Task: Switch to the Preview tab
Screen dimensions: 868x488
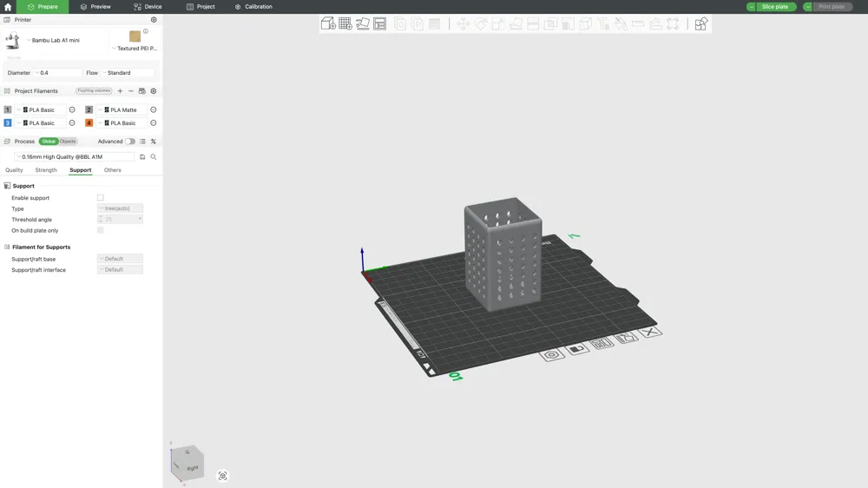Action: [95, 7]
